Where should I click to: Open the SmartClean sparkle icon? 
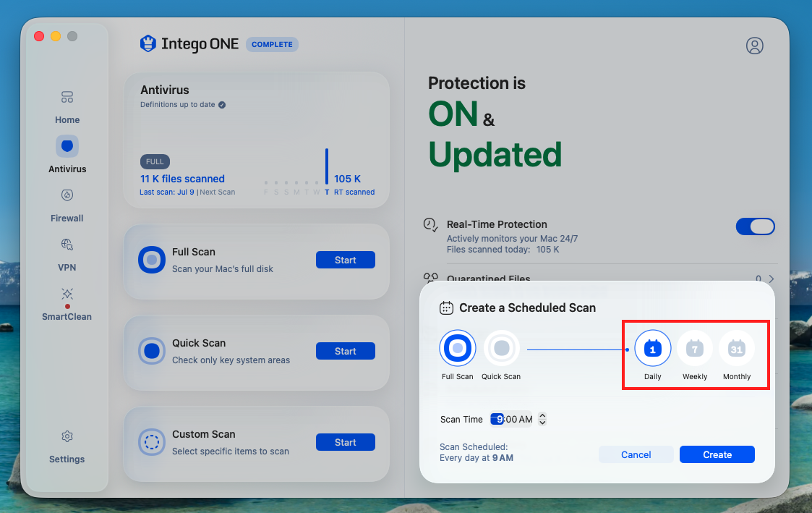(67, 294)
